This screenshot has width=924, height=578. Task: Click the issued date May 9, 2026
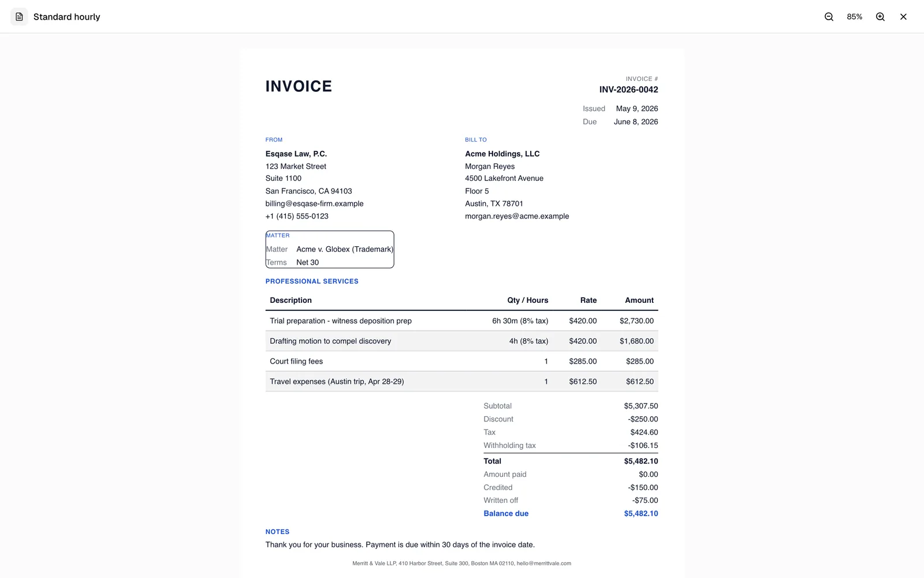click(x=637, y=109)
